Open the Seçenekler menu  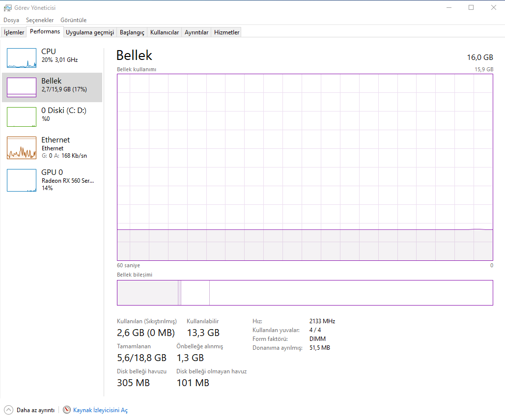39,20
